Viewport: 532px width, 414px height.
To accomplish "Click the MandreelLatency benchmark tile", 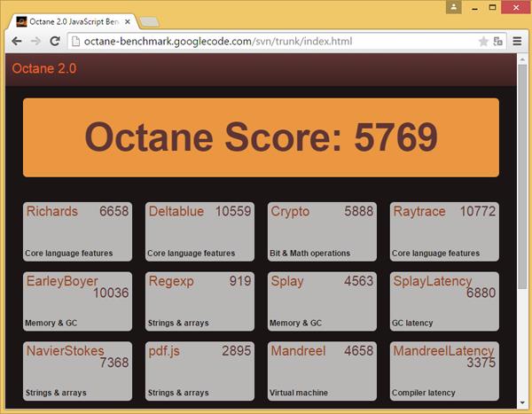I will click(x=444, y=371).
